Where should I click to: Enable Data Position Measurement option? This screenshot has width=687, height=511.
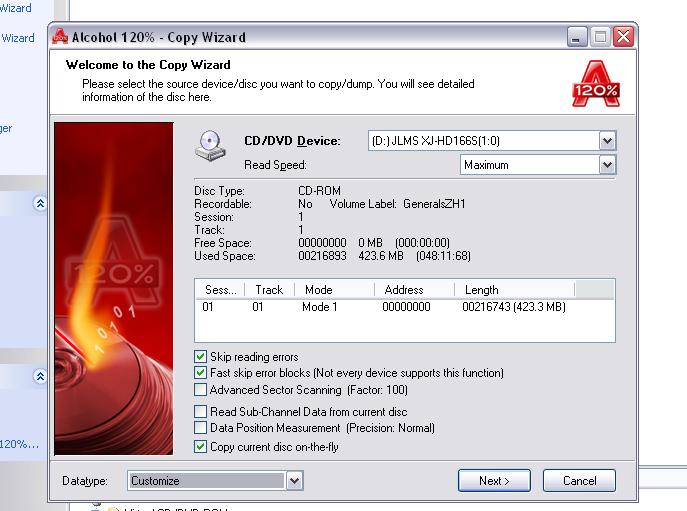pos(200,427)
